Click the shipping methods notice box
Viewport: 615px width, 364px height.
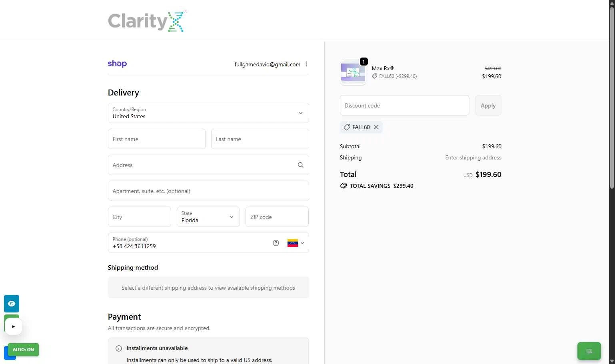coord(208,288)
